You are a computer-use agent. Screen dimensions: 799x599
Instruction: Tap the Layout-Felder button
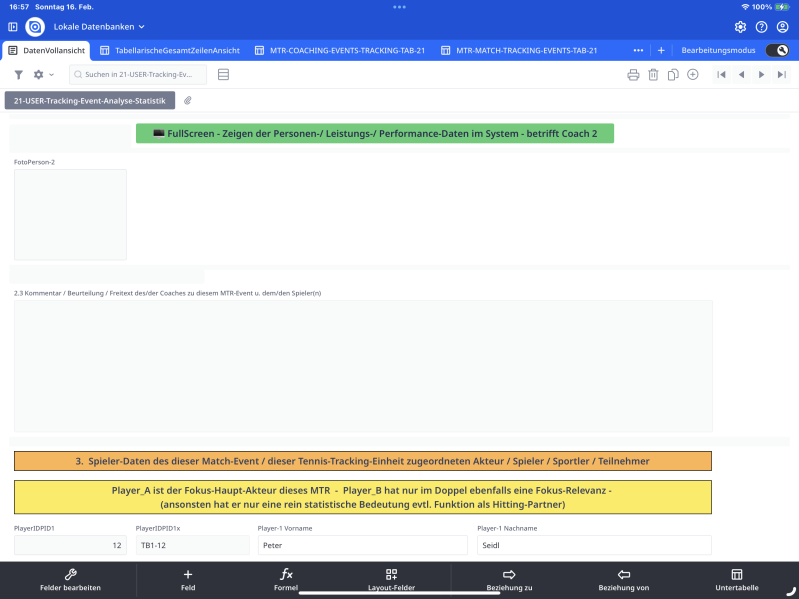click(391, 580)
